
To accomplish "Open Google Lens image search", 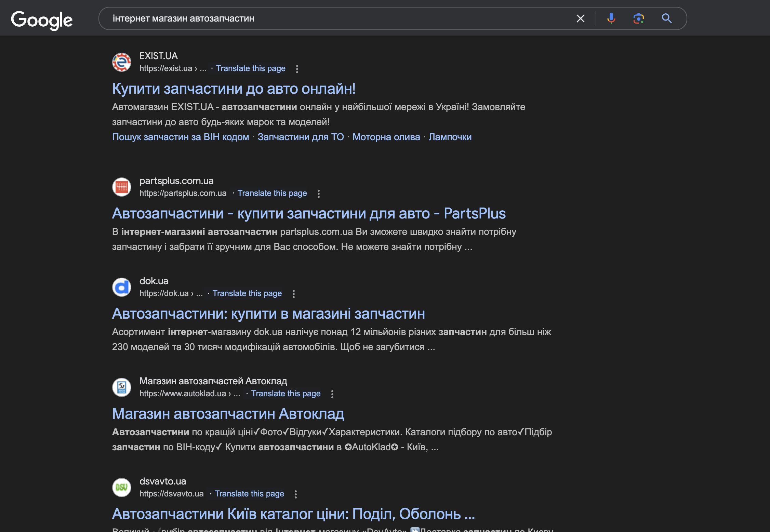I will [x=638, y=18].
